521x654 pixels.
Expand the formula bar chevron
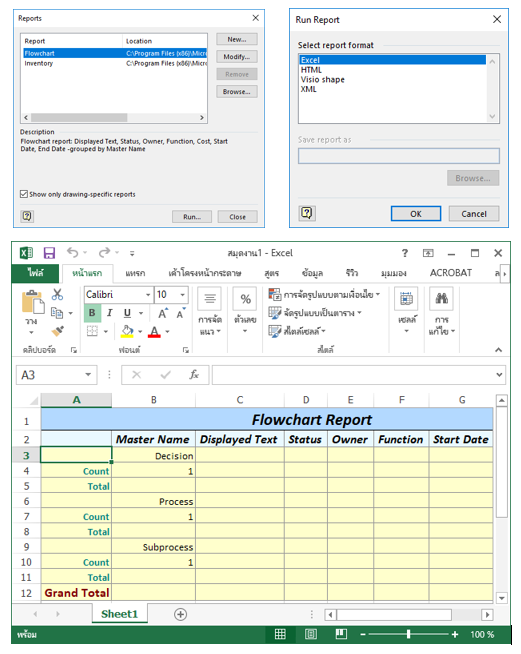499,375
